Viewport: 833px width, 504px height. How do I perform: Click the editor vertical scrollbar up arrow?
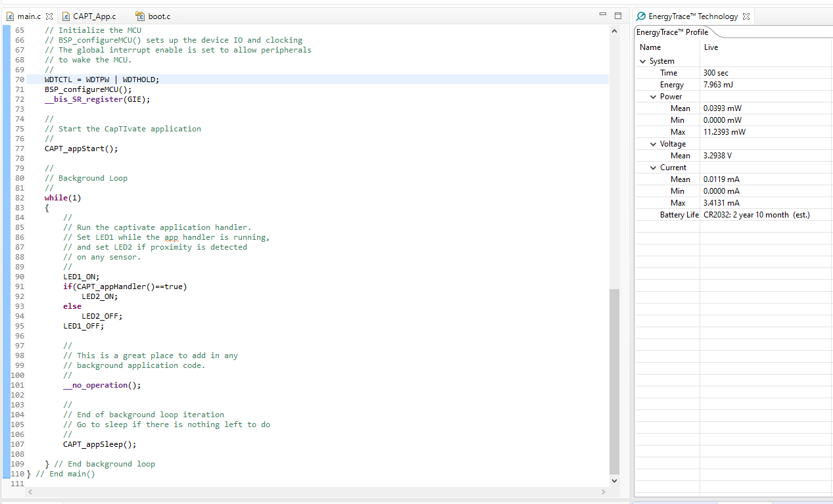pos(615,31)
